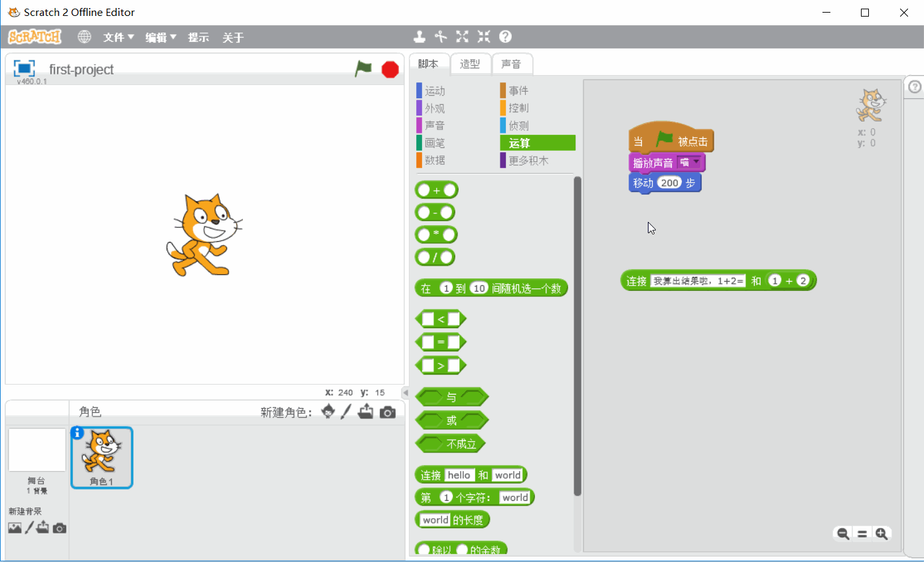
Task: Switch to the 声音 tab
Action: (x=511, y=64)
